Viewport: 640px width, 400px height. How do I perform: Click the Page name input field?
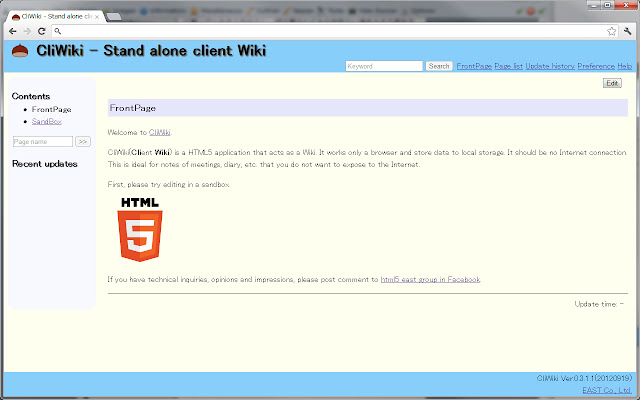coord(43,142)
